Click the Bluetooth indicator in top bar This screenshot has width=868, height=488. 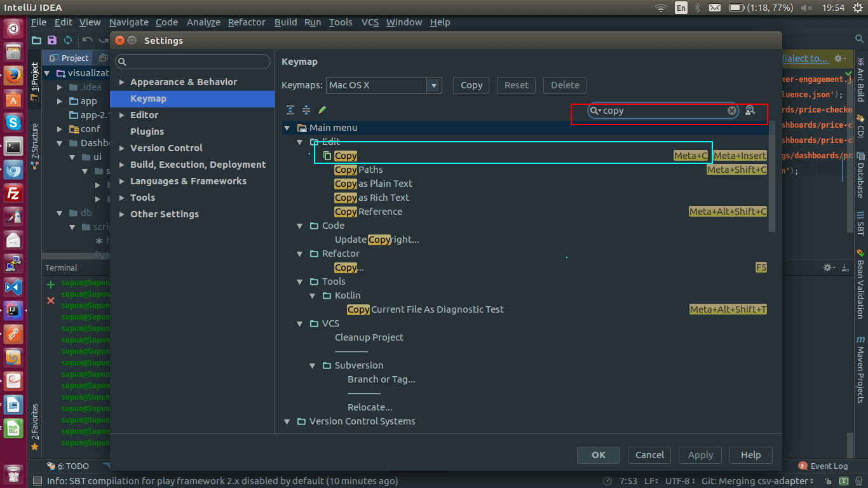(x=697, y=8)
